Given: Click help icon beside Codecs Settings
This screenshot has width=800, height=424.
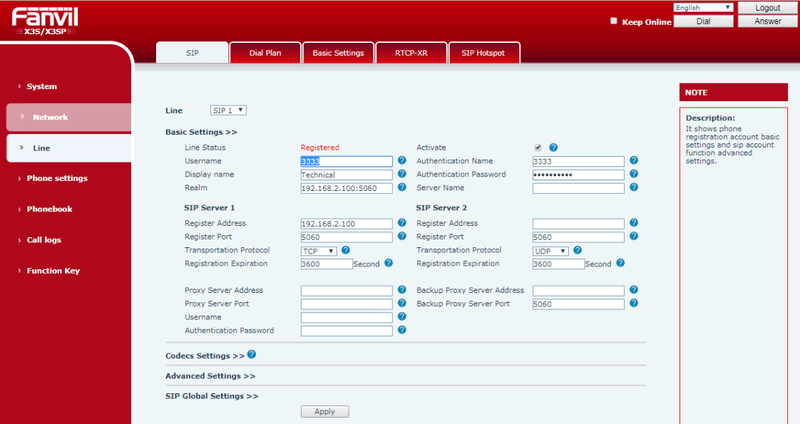Looking at the screenshot, I should (251, 354).
